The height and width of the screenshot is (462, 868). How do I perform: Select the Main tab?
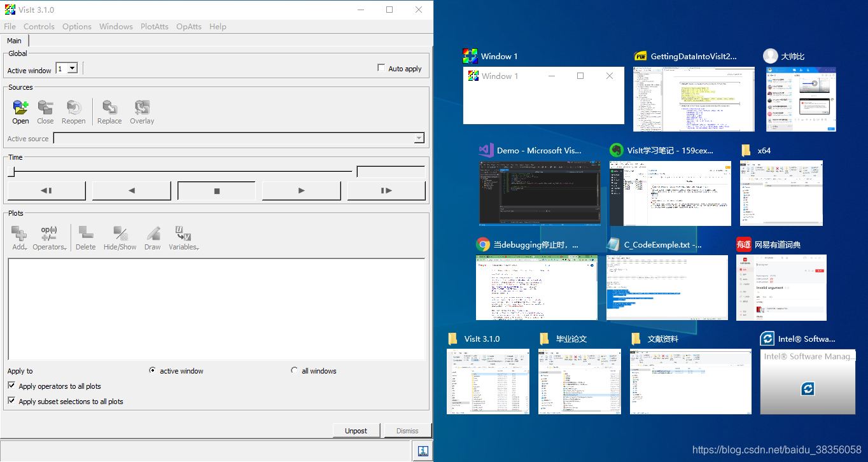point(14,40)
